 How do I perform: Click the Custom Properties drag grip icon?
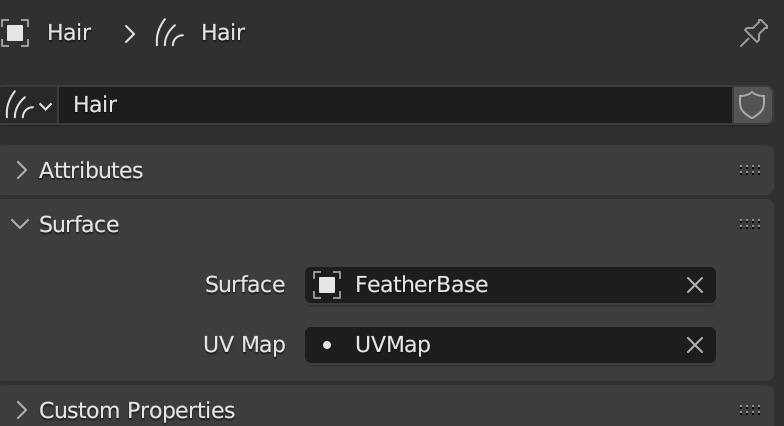[x=750, y=410]
